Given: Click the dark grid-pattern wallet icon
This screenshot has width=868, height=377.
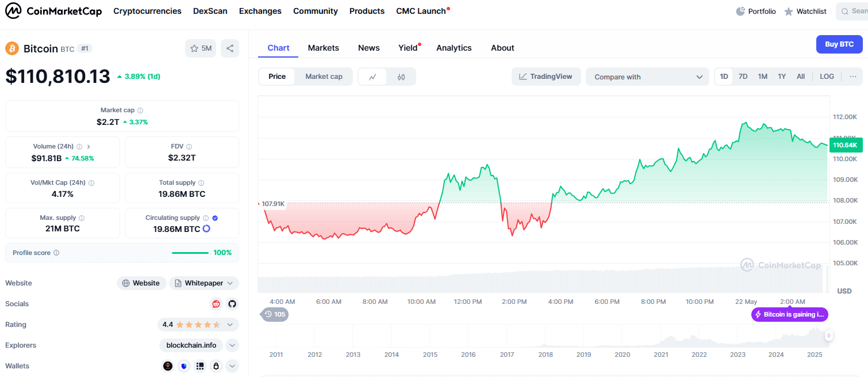Looking at the screenshot, I should 200,366.
